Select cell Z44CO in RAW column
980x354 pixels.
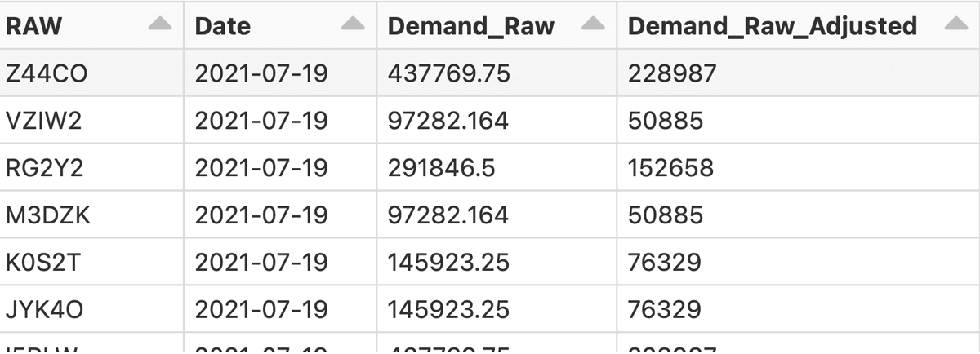point(47,73)
